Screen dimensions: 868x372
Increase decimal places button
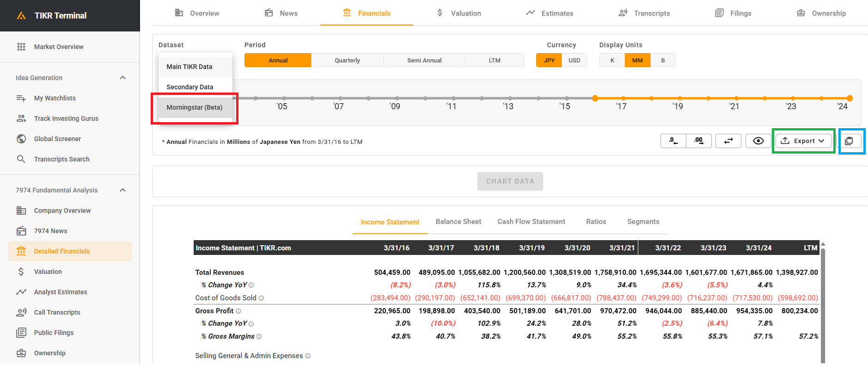point(699,141)
